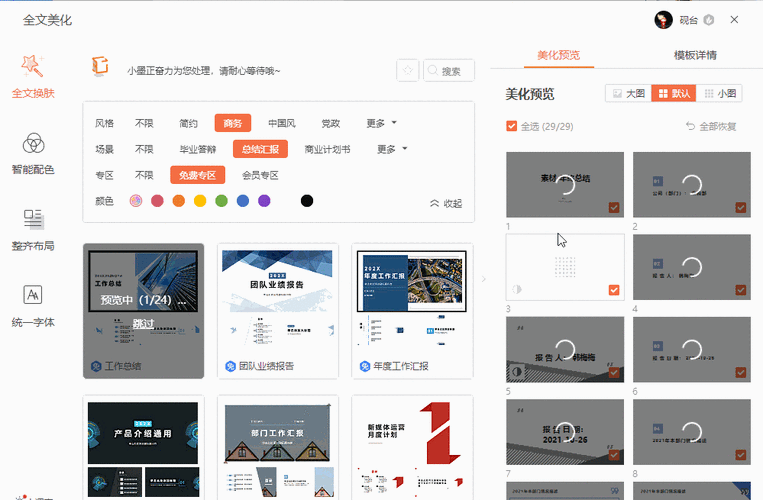
Task: Uncheck slide 7 preview checkbox
Action: (x=614, y=455)
